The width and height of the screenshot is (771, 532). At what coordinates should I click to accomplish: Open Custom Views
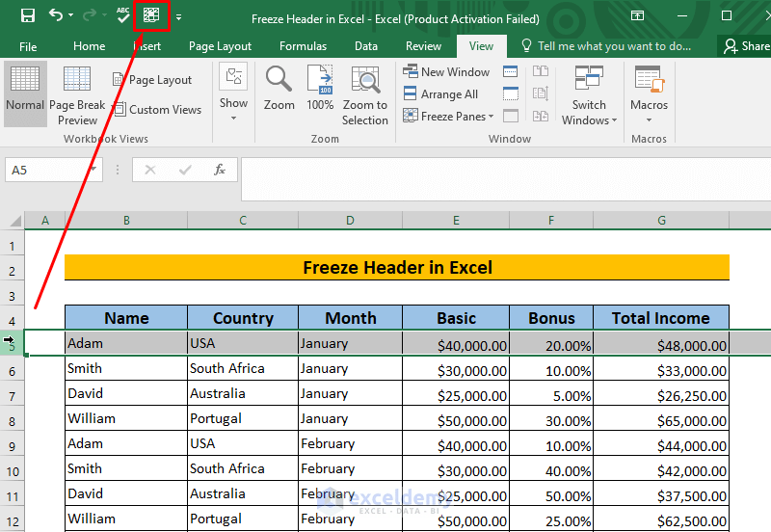(157, 109)
